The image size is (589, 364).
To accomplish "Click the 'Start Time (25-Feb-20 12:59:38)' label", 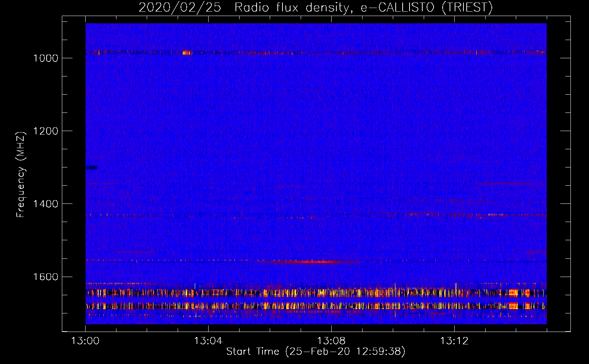I will 316,352.
